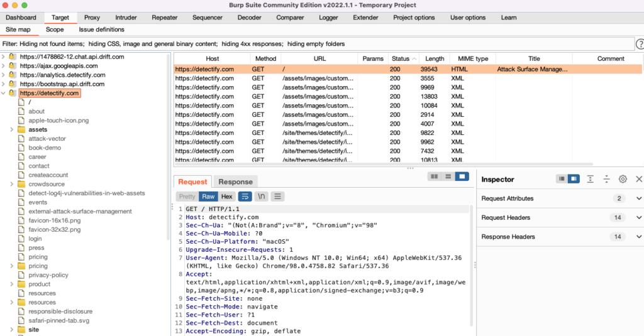Image resolution: width=644 pixels, height=336 pixels.
Task: Click the Filter bar to edit filters
Action: [314, 44]
